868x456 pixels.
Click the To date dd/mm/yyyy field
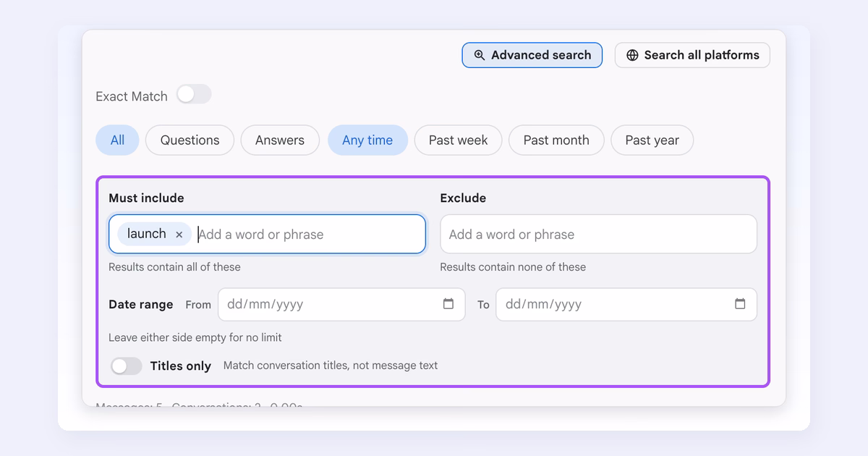tap(626, 305)
